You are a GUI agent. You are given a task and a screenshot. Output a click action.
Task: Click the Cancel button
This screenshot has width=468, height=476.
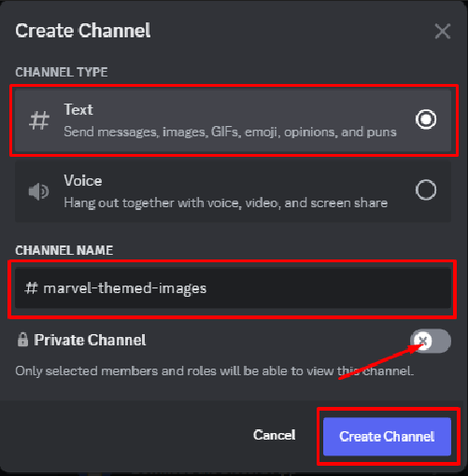pyautogui.click(x=275, y=435)
